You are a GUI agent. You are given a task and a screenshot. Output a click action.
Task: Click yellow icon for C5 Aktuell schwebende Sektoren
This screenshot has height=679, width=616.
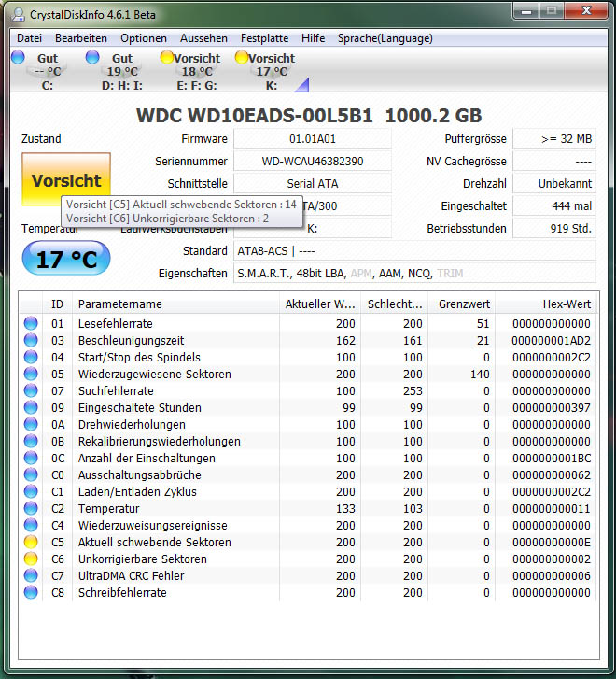31,542
